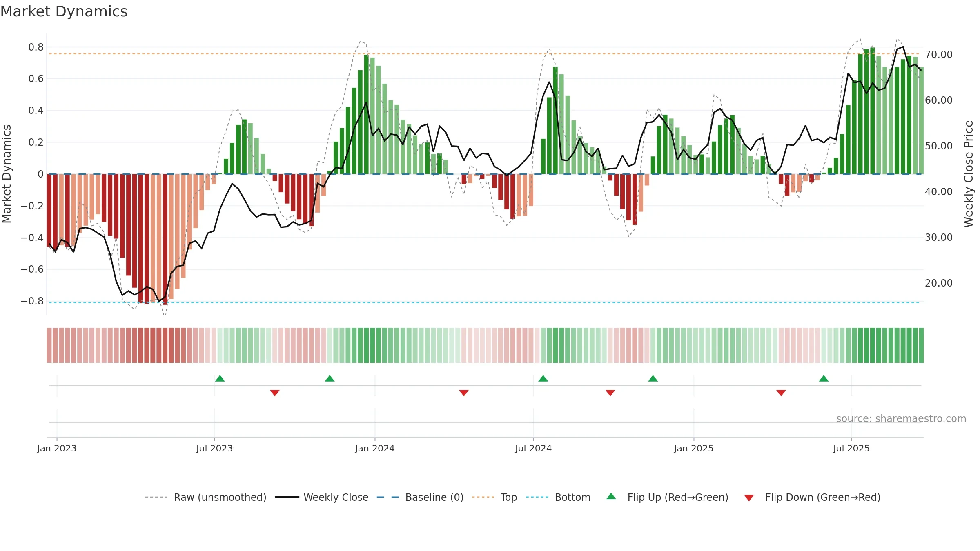Click the Flip Down marker in Sep 2023
Image resolution: width=980 pixels, height=551 pixels.
coord(275,393)
